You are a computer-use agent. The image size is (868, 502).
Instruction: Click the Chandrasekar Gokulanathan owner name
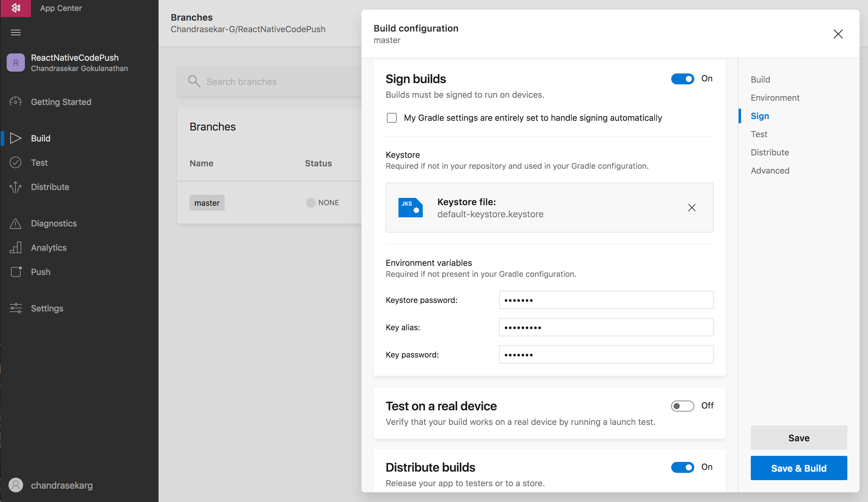click(79, 68)
